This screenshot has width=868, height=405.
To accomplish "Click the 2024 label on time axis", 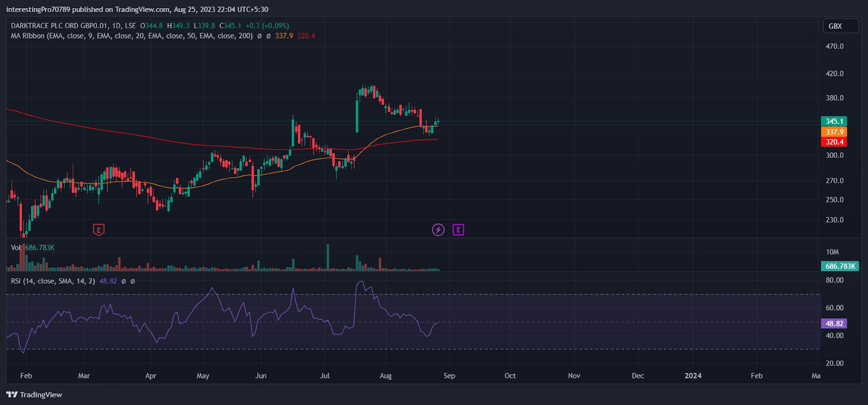I will (693, 376).
